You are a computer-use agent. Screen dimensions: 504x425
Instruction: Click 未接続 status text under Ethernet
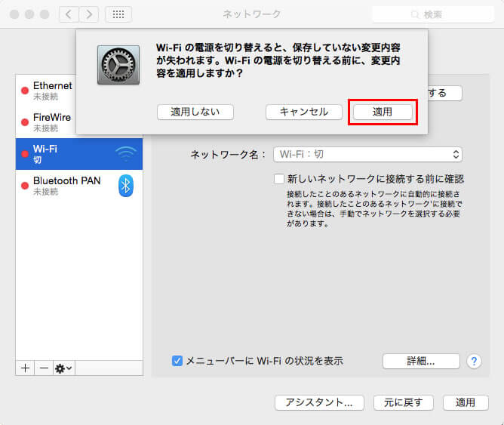click(45, 97)
